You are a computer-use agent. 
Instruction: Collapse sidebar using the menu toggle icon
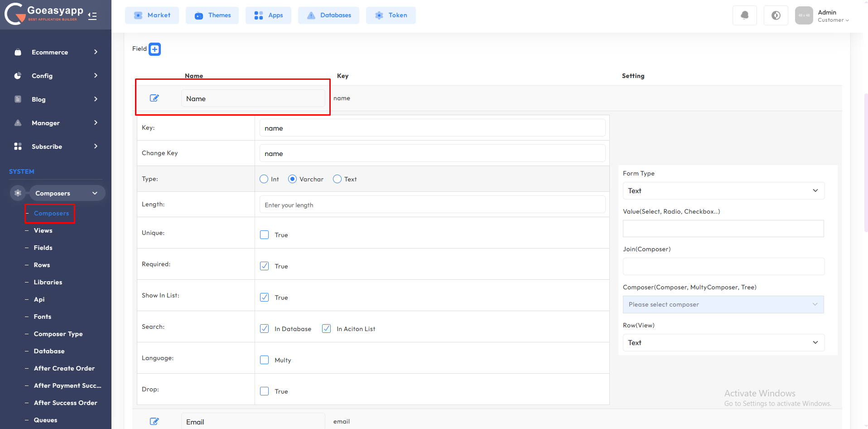92,16
